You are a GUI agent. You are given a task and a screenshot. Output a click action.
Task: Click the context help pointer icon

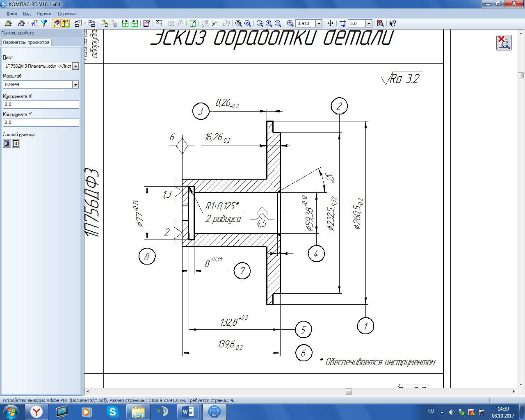click(393, 23)
